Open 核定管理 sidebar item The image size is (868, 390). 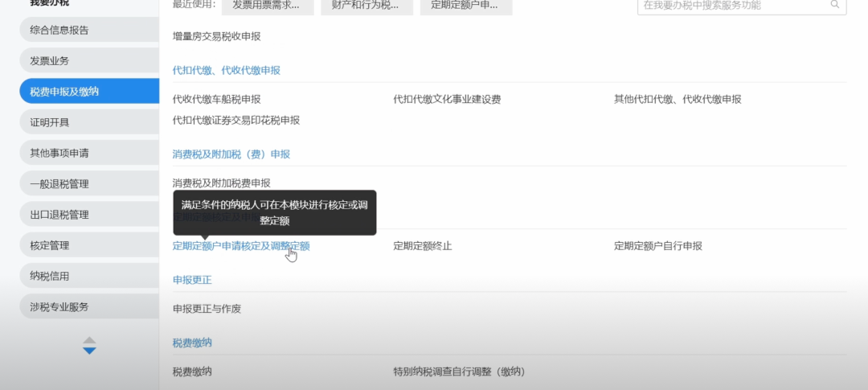89,245
